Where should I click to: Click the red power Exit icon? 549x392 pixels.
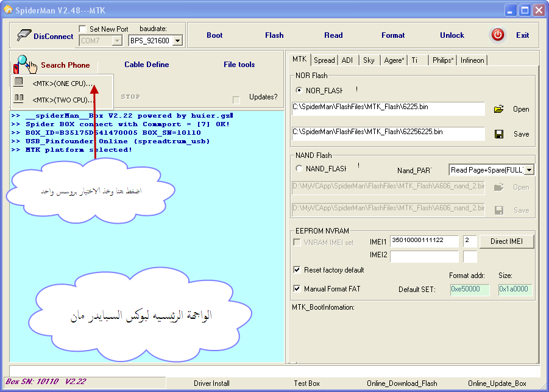click(x=498, y=35)
